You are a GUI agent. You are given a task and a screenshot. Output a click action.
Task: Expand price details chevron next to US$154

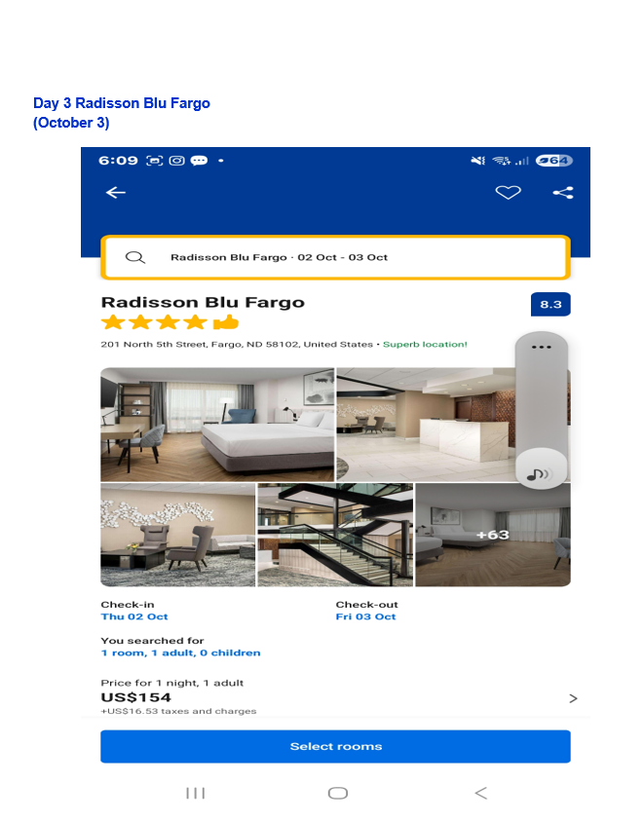pos(573,698)
